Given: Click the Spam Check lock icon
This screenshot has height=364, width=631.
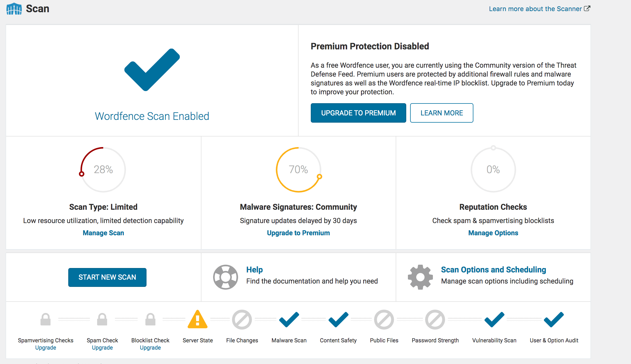Looking at the screenshot, I should 102,320.
